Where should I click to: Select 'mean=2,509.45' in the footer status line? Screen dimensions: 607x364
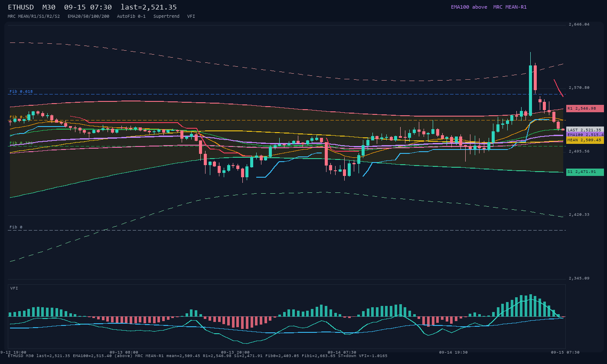pos(183,356)
